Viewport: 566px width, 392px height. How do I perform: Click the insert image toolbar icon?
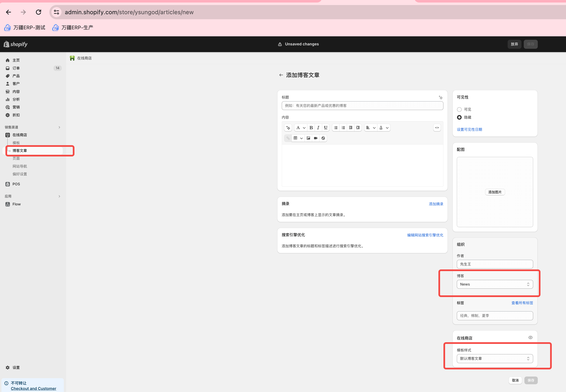point(308,138)
